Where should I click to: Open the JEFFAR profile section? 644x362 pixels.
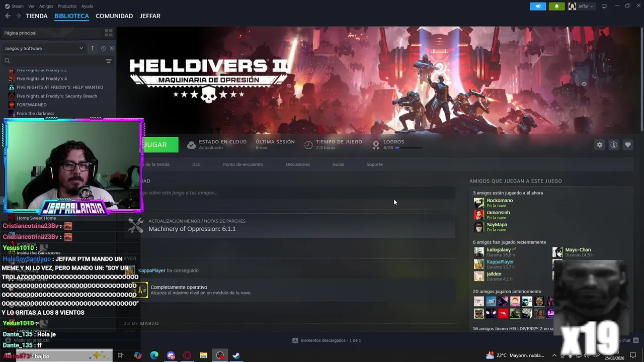tap(150, 16)
